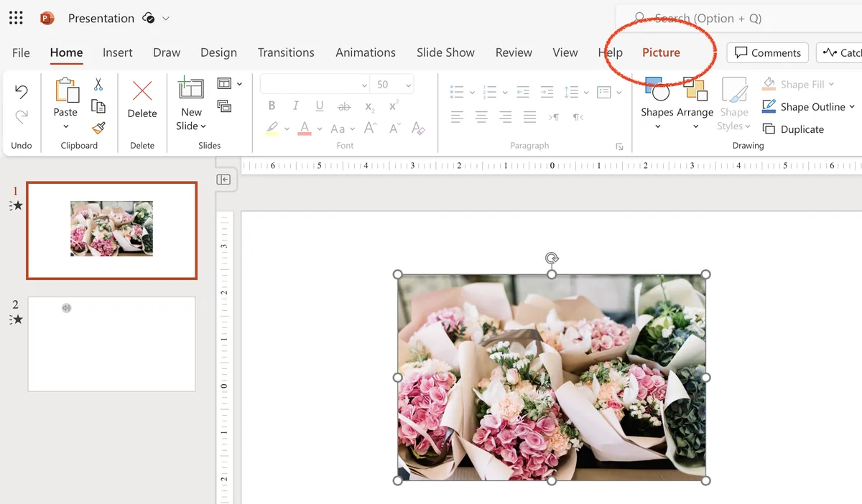Expand the line spacing dropdown
The height and width of the screenshot is (504, 862).
(x=586, y=93)
